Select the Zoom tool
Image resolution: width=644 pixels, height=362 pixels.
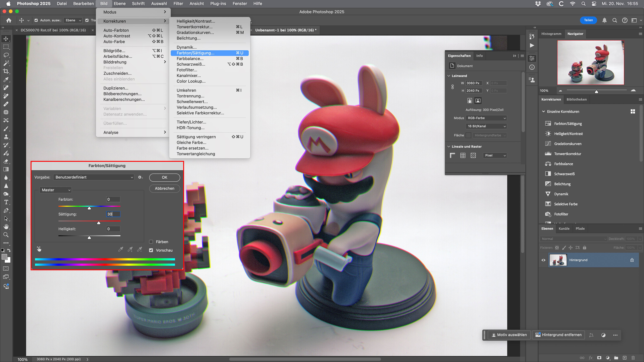pyautogui.click(x=6, y=235)
